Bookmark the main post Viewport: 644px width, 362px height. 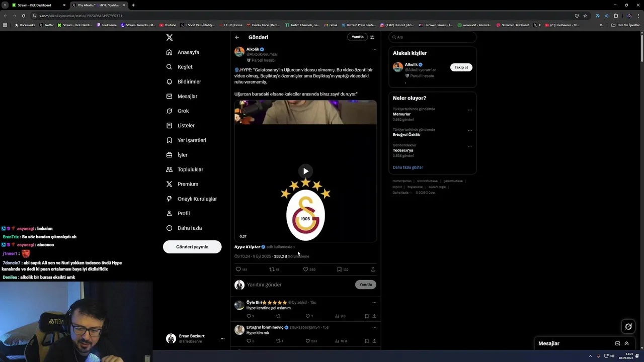pos(339,269)
